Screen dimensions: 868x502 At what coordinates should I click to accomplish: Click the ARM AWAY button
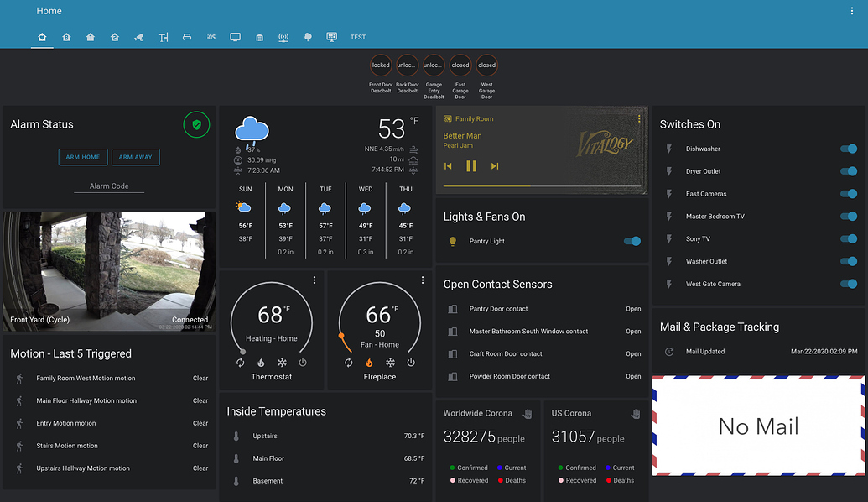coord(135,157)
